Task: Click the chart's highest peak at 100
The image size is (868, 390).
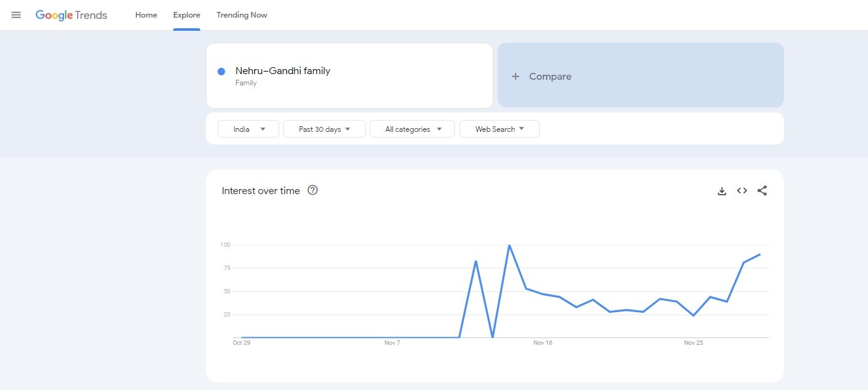Action: click(x=509, y=246)
